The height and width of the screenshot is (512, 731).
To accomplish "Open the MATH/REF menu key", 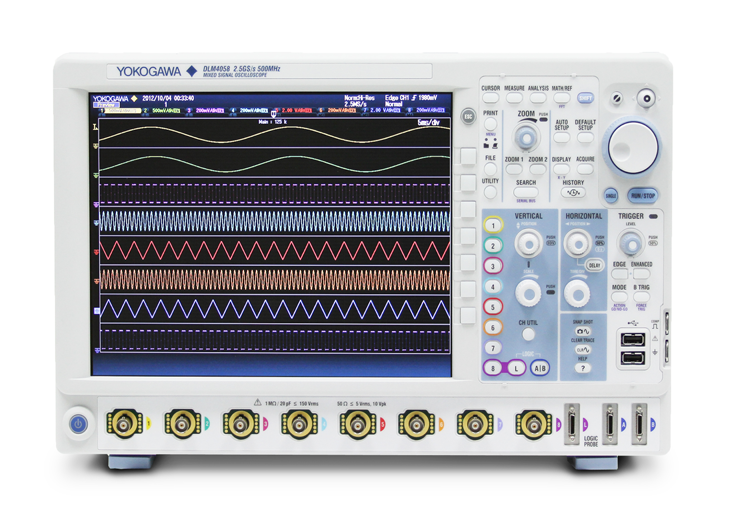I will click(x=562, y=98).
